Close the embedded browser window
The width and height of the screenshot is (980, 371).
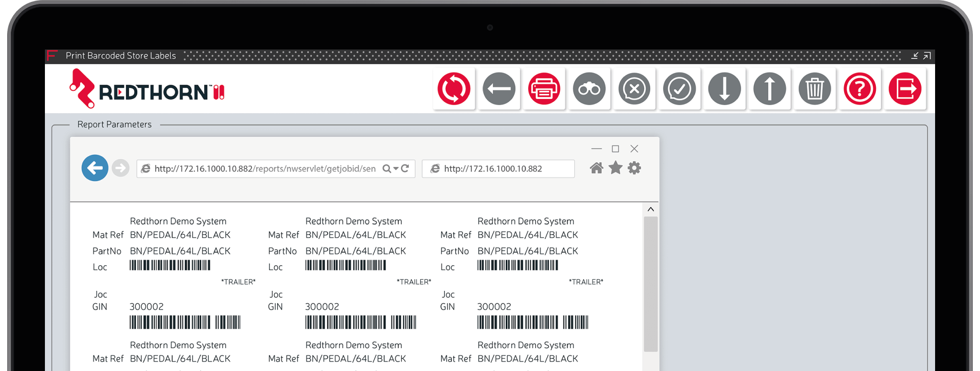634,149
